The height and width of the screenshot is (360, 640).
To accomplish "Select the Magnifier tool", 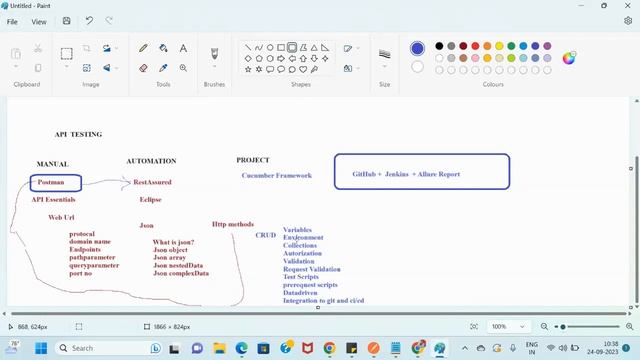I will 183,68.
